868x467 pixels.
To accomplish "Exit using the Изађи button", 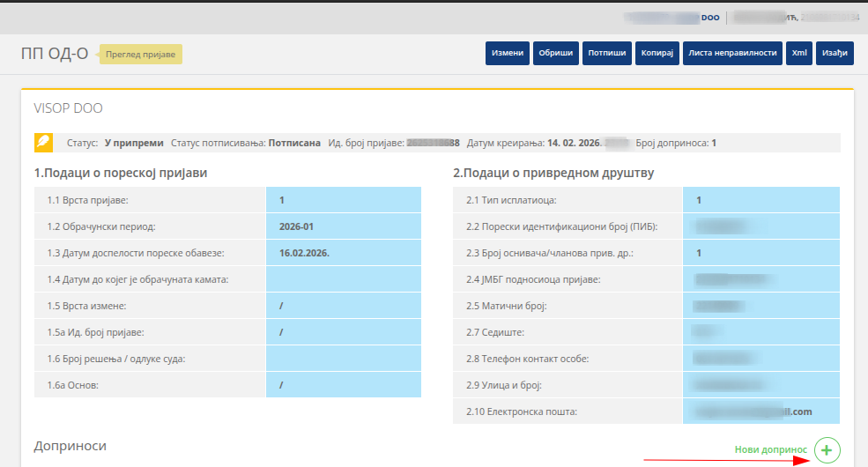I will pos(834,53).
